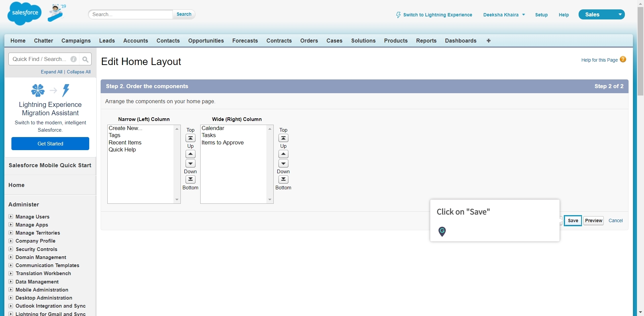
Task: Open the Contacts tab
Action: point(168,41)
